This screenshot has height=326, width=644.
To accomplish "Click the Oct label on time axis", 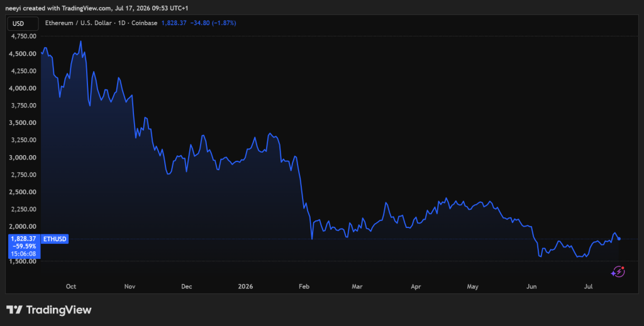I will [71, 286].
